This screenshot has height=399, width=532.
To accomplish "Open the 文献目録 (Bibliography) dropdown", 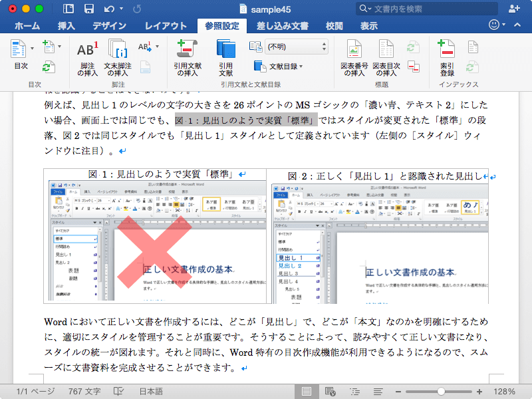I will pos(279,66).
